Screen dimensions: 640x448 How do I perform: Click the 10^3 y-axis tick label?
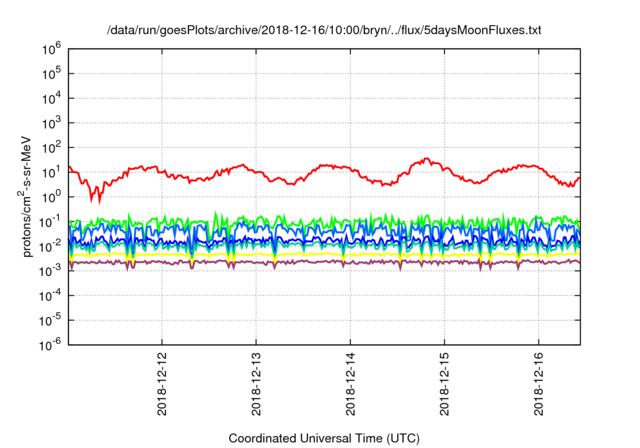pyautogui.click(x=51, y=123)
